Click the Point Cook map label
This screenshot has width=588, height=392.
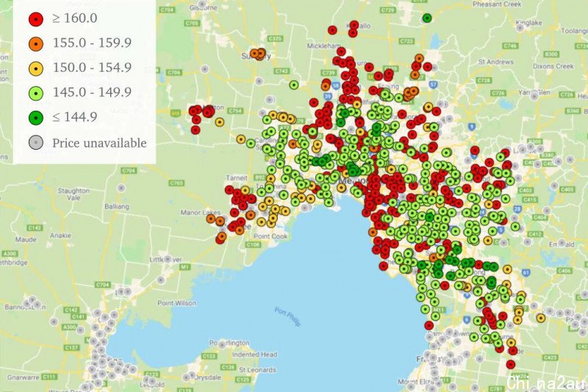point(270,236)
